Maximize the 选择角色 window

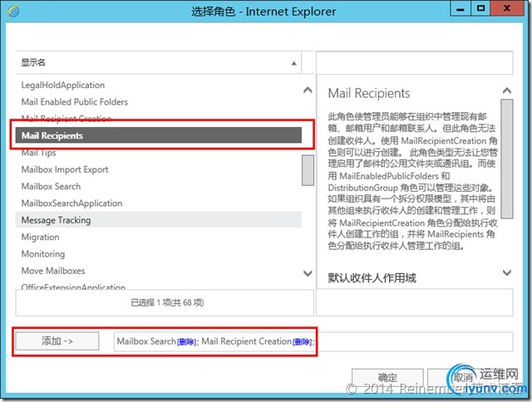pos(480,8)
